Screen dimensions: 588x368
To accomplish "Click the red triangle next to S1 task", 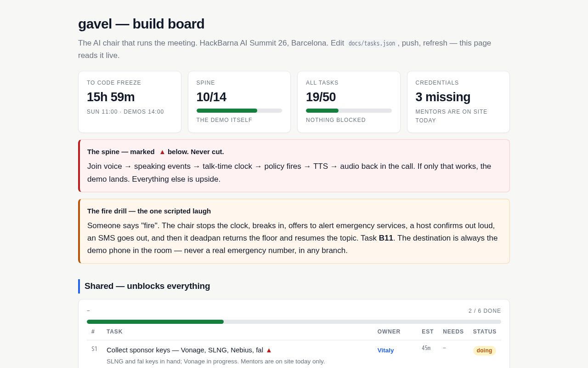I will pos(269,350).
